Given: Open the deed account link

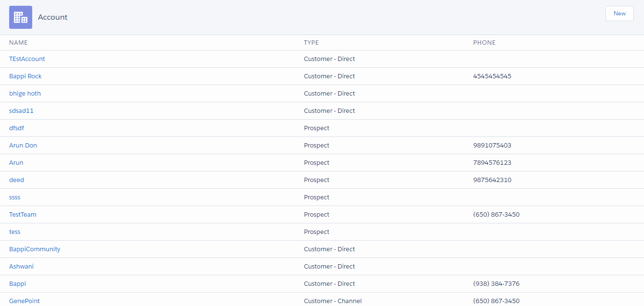Looking at the screenshot, I should (x=16, y=180).
